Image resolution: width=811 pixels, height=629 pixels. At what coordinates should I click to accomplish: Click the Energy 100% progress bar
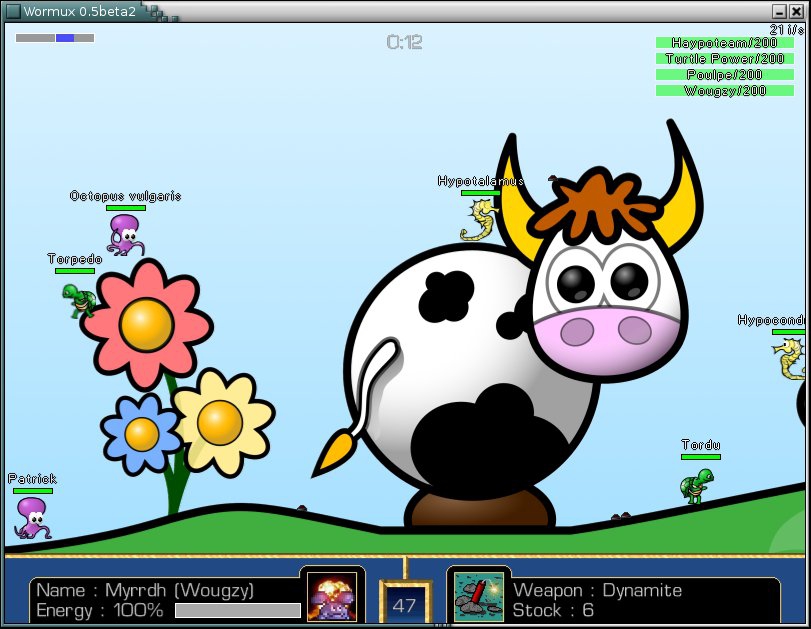click(x=237, y=610)
